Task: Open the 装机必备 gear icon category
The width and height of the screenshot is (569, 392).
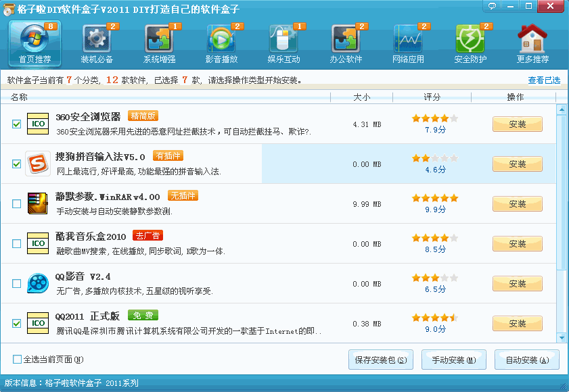Action: (97, 44)
